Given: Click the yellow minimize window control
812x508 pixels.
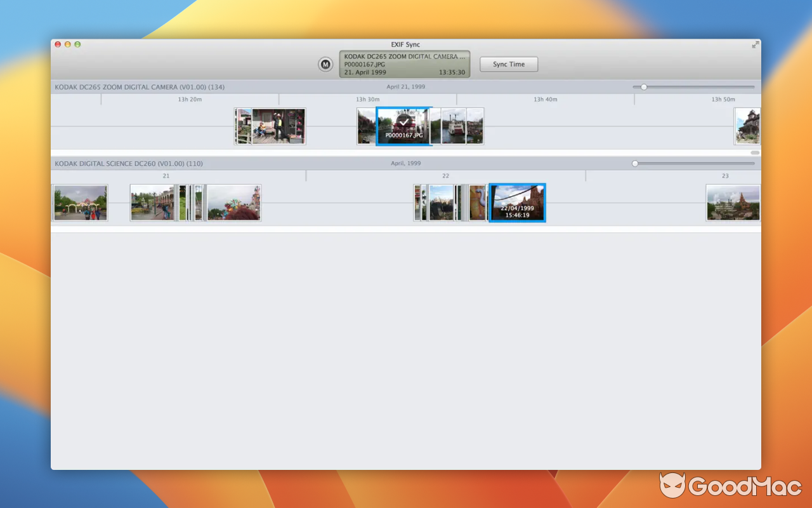Looking at the screenshot, I should [67, 44].
